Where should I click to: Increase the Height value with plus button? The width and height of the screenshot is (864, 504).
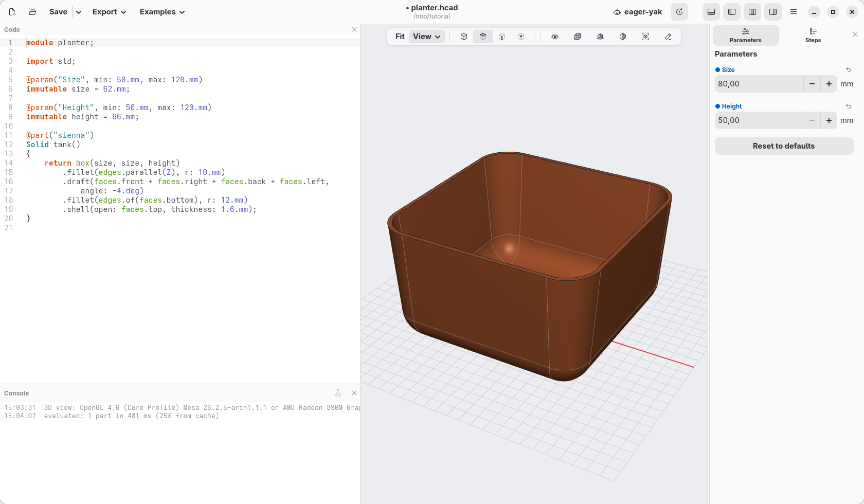point(829,120)
